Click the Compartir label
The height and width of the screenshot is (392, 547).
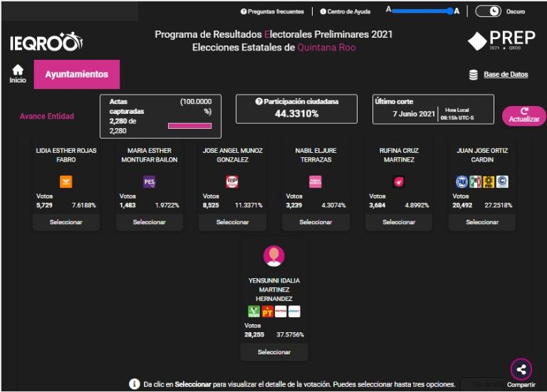(521, 384)
